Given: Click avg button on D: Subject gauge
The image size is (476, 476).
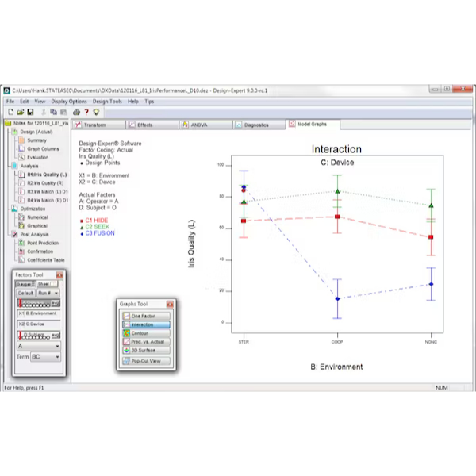Looking at the screenshot, I should [x=56, y=335].
